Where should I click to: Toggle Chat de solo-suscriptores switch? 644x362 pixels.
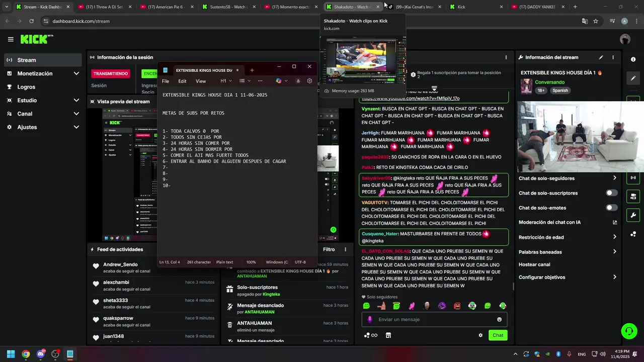(611, 193)
